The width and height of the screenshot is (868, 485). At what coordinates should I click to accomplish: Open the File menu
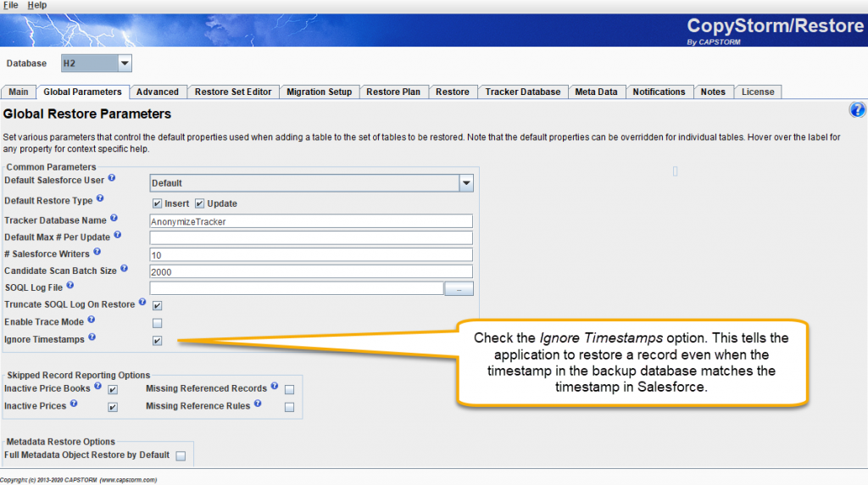tap(10, 5)
